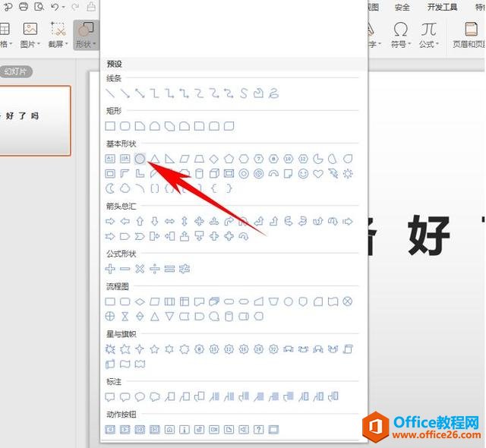Select the oval shape in basic shapes
Image resolution: width=486 pixels, height=448 pixels.
140,159
